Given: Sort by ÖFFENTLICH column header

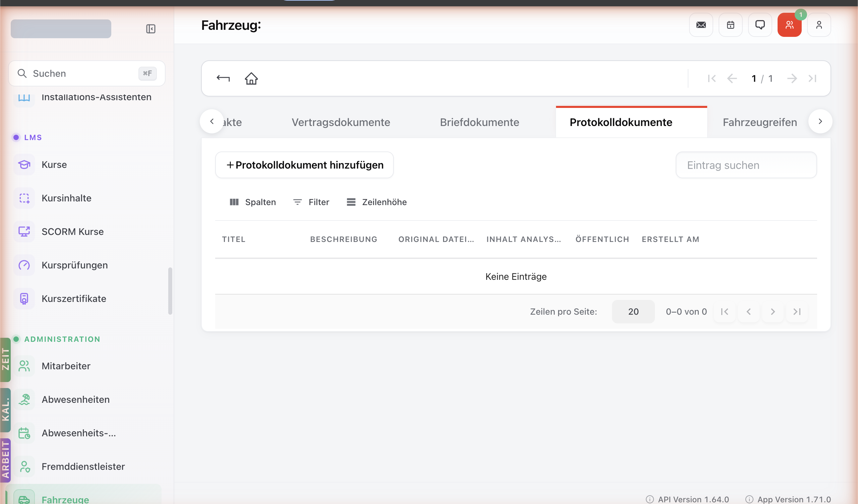Looking at the screenshot, I should pos(602,239).
